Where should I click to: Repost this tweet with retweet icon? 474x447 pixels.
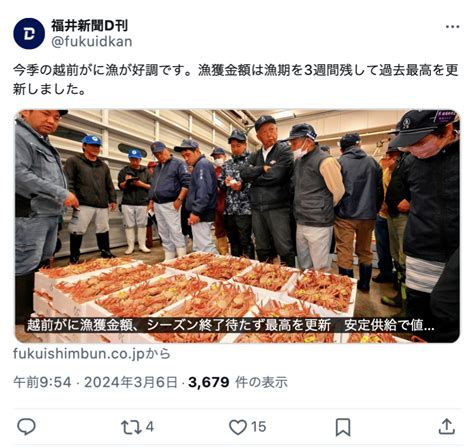coord(130,427)
